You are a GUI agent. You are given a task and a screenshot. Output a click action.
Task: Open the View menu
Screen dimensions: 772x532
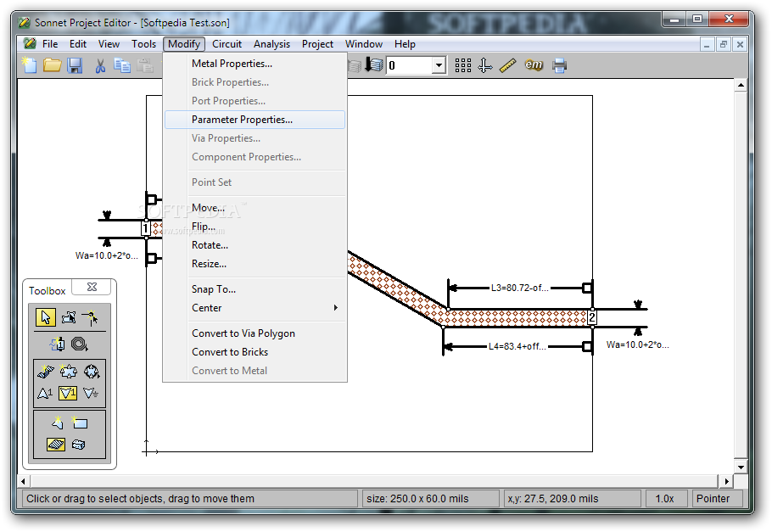click(x=109, y=44)
